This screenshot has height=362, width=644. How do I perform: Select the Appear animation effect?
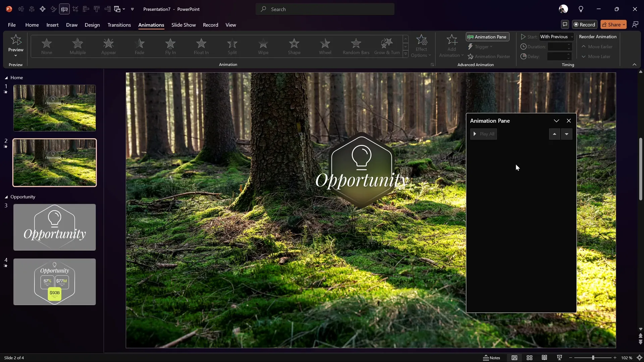click(108, 46)
